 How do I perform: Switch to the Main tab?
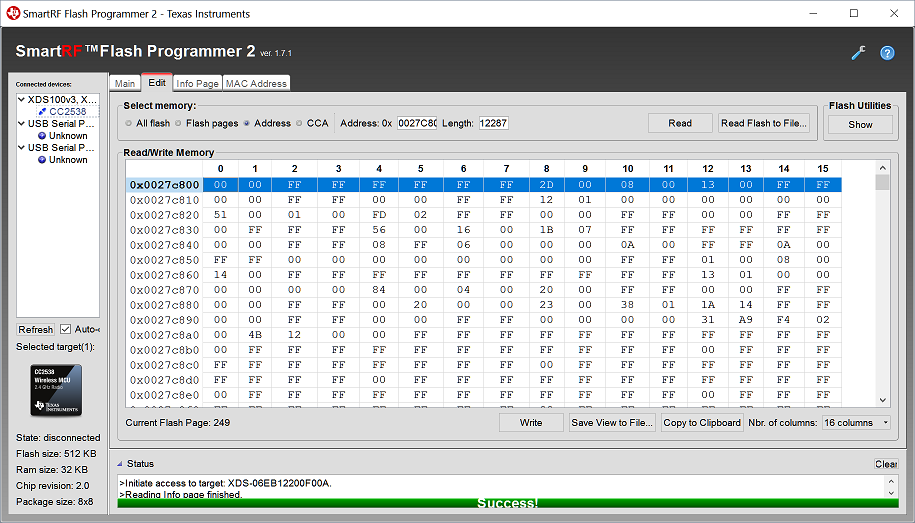click(x=125, y=83)
